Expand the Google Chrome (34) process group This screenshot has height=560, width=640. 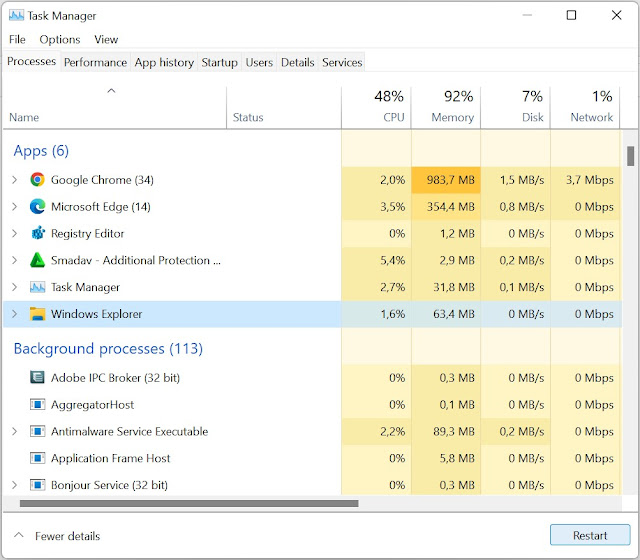pos(15,180)
